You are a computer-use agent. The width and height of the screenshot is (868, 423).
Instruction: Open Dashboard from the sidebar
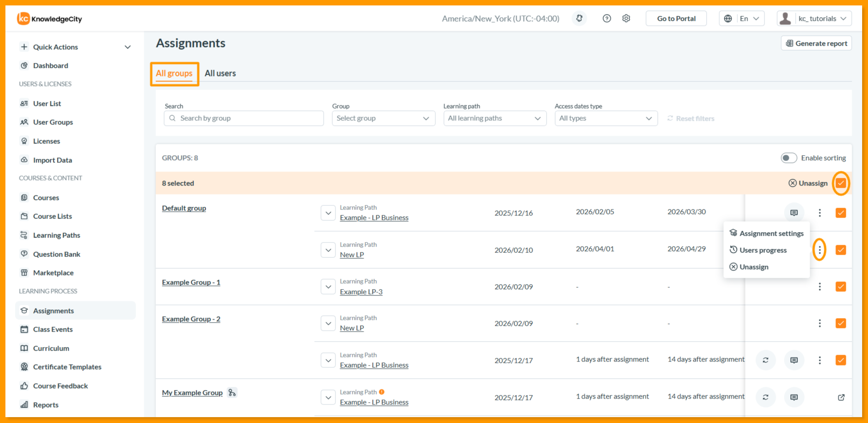pyautogui.click(x=50, y=66)
